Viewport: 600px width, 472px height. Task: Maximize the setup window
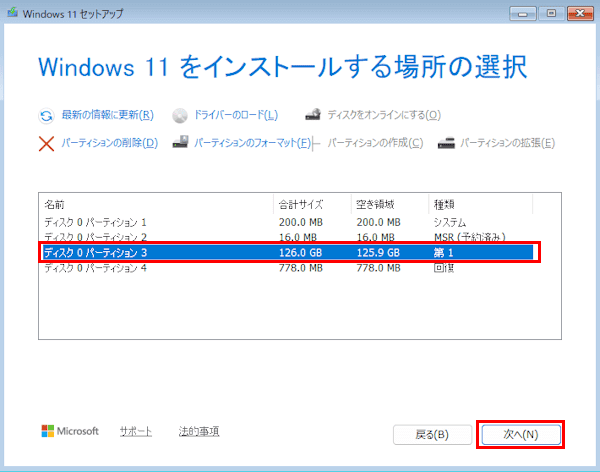551,14
